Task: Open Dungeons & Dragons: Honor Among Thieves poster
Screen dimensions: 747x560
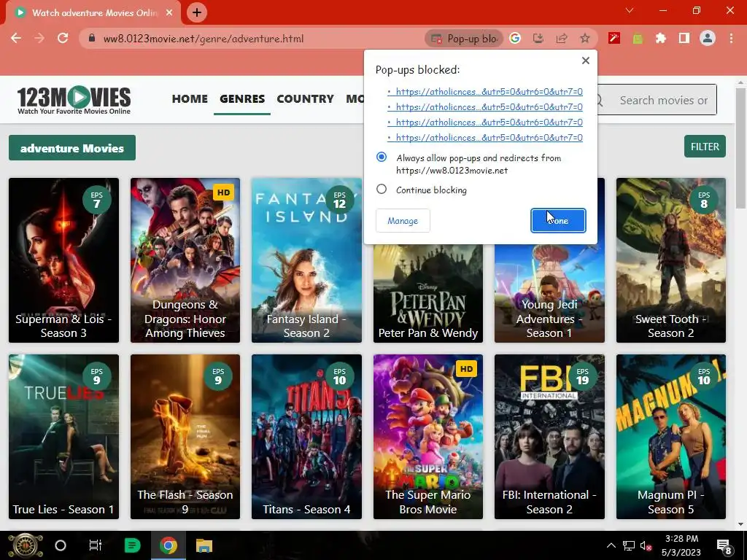Action: pyautogui.click(x=185, y=260)
